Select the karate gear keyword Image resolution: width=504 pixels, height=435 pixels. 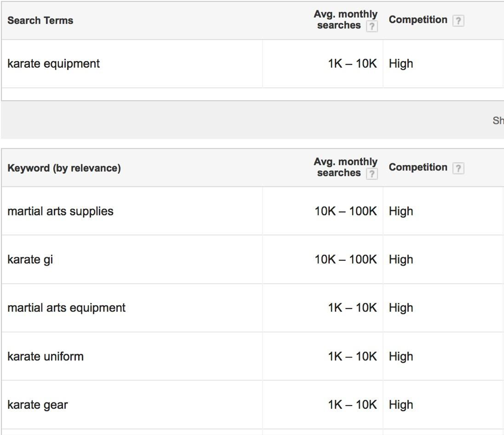(x=38, y=405)
